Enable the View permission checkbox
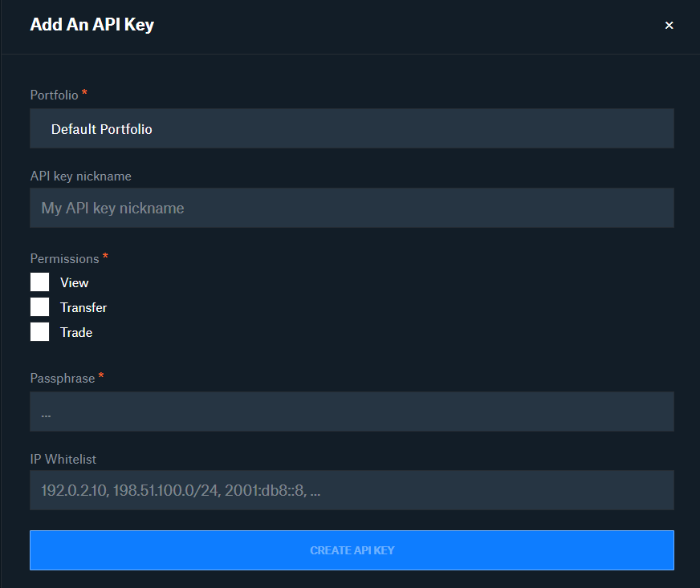Image resolution: width=700 pixels, height=588 pixels. pyautogui.click(x=39, y=282)
